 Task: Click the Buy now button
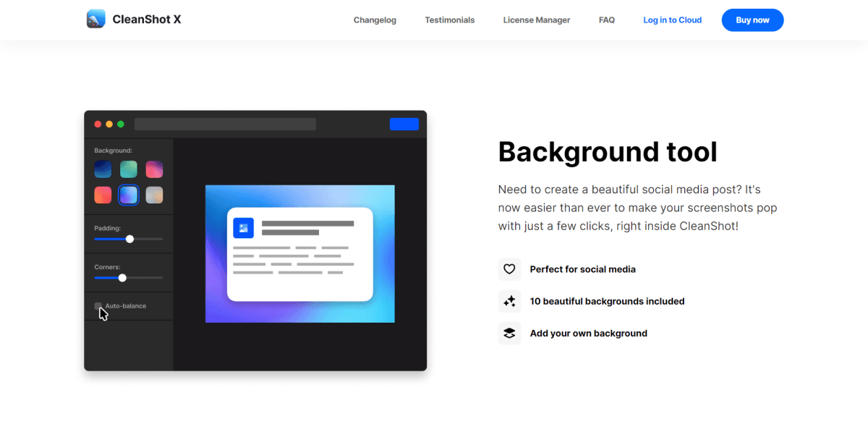[x=752, y=20]
